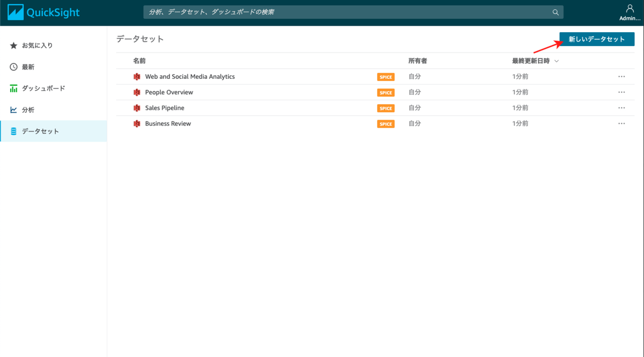644x357 pixels.
Task: Click the search magnifier icon
Action: [x=556, y=12]
